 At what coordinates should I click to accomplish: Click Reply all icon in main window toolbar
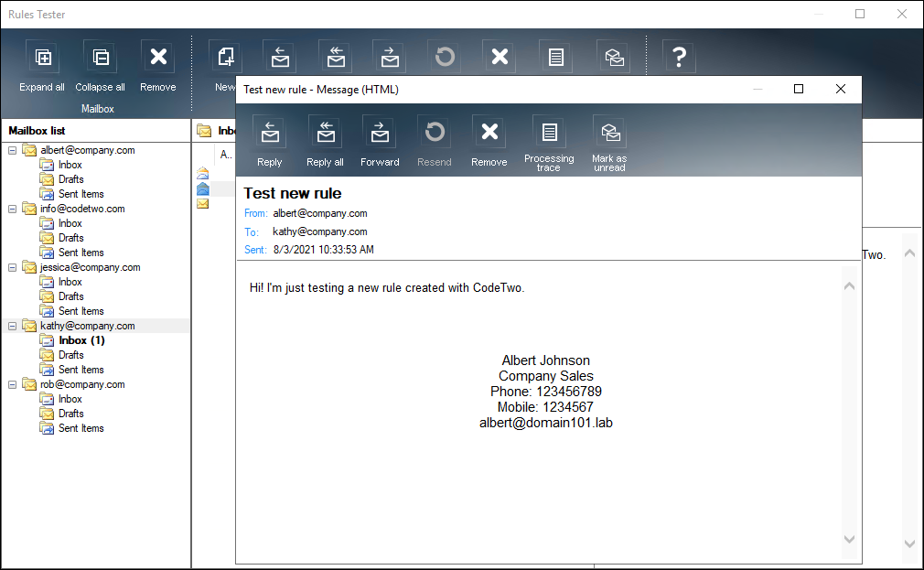pyautogui.click(x=336, y=57)
